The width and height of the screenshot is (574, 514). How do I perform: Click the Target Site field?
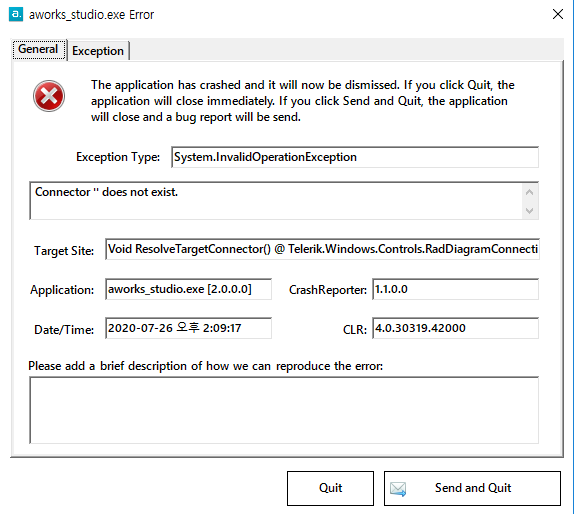(322, 249)
